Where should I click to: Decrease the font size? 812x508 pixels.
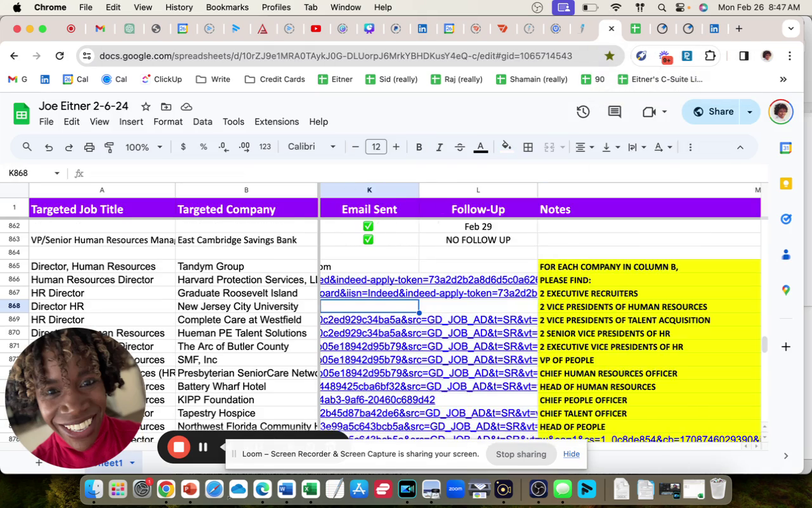[355, 147]
